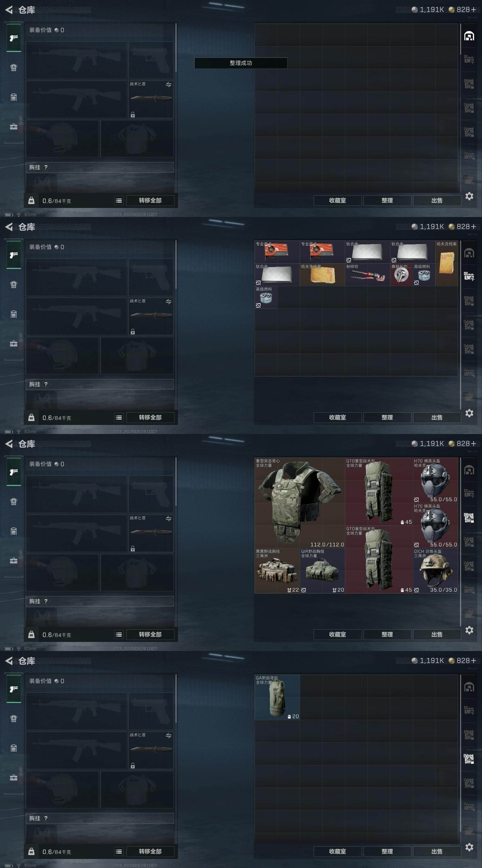Open the list view icon on the 重型突击背心 screen

click(x=119, y=634)
